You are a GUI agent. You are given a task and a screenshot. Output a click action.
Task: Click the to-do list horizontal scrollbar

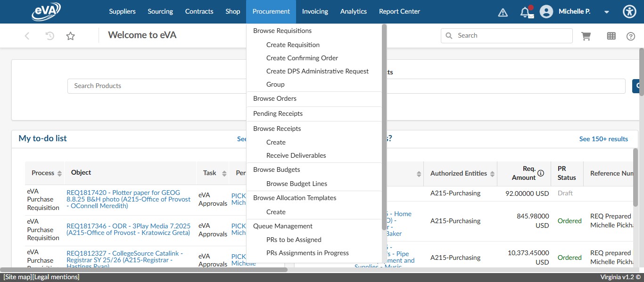tap(144, 270)
